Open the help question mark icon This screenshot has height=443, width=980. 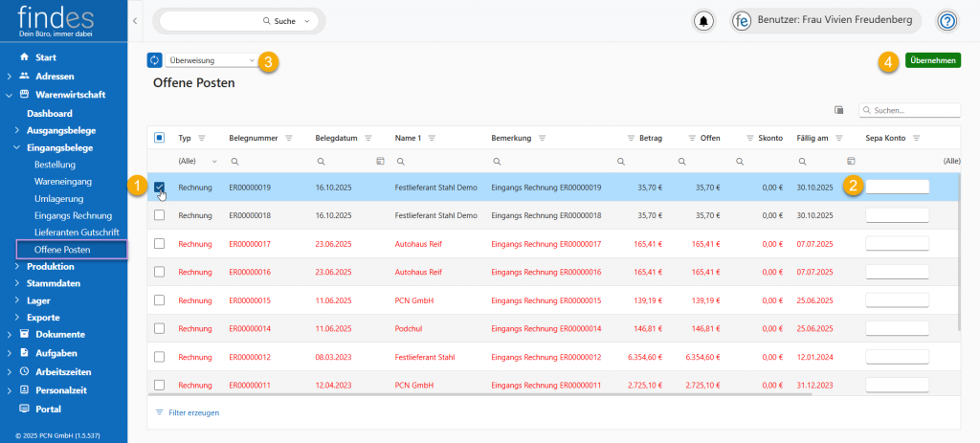click(947, 21)
